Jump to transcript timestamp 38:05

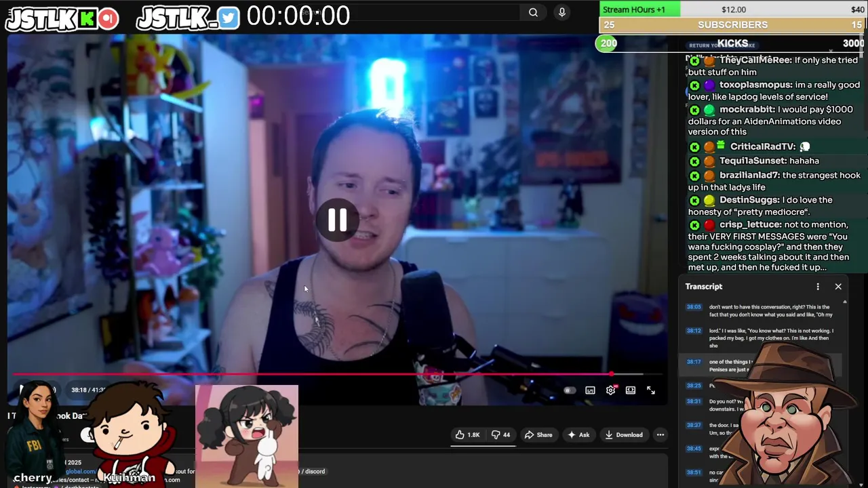[694, 307]
